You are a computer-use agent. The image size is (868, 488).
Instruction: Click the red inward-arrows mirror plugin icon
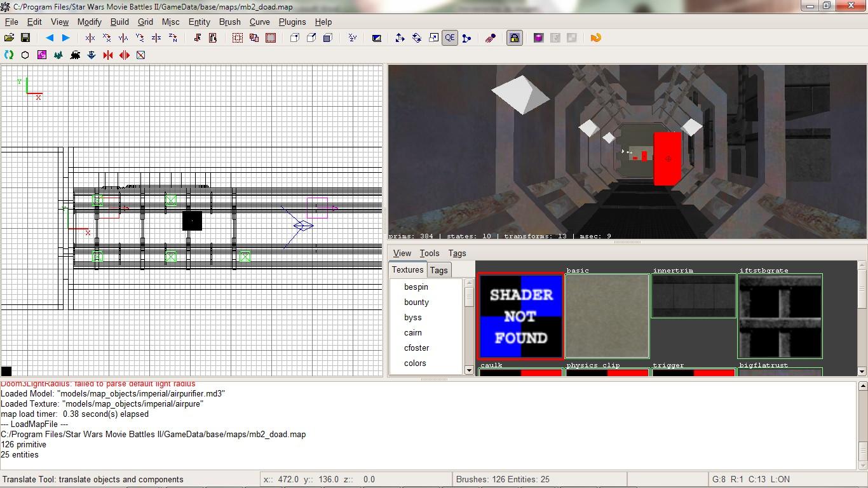108,55
